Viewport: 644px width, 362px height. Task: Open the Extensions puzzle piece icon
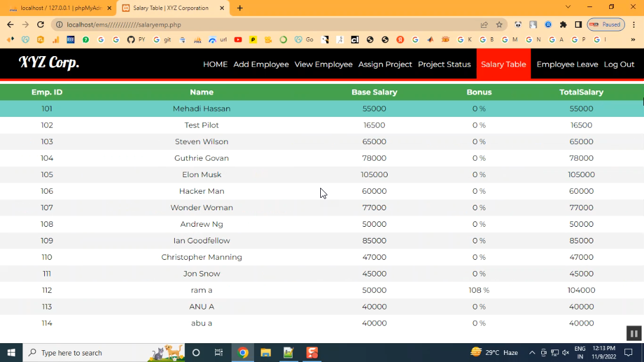563,25
